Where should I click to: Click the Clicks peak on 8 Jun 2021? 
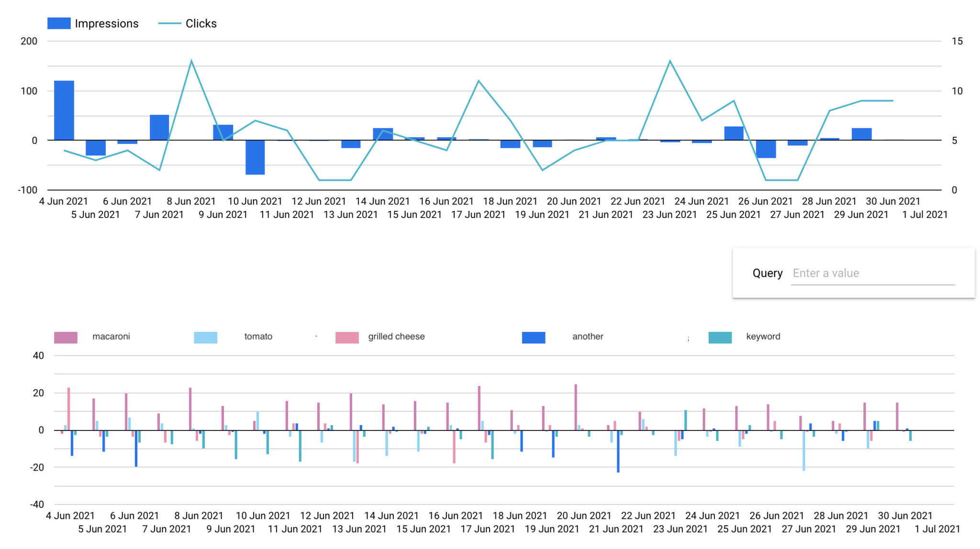tap(191, 61)
